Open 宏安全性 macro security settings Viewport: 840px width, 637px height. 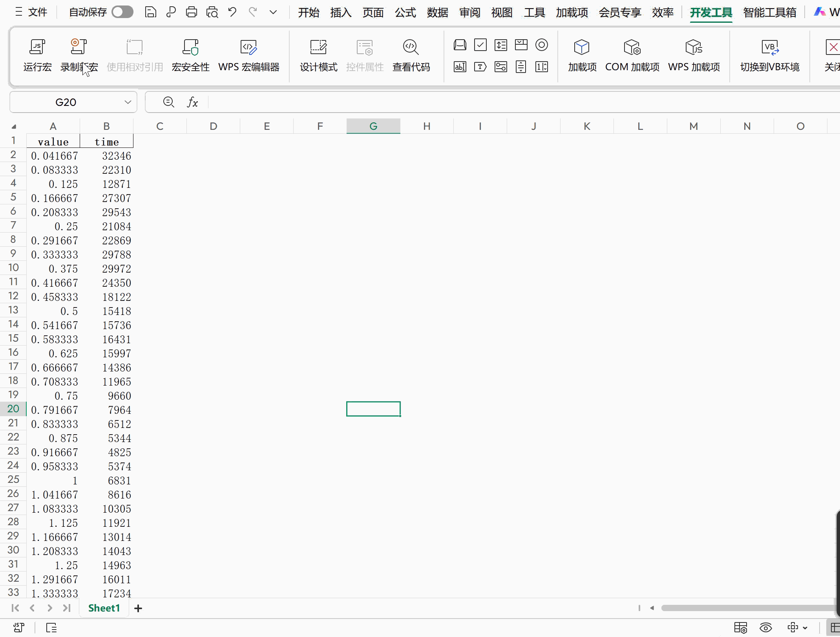click(x=190, y=47)
